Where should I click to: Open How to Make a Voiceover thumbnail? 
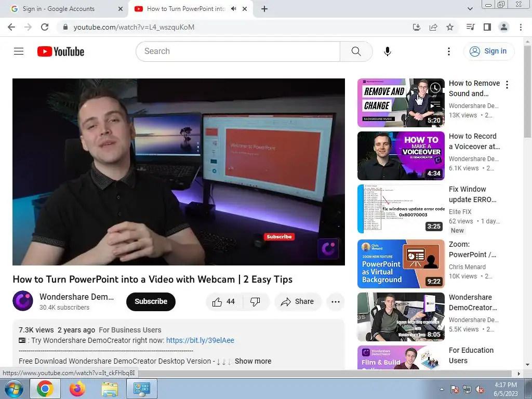(x=401, y=156)
